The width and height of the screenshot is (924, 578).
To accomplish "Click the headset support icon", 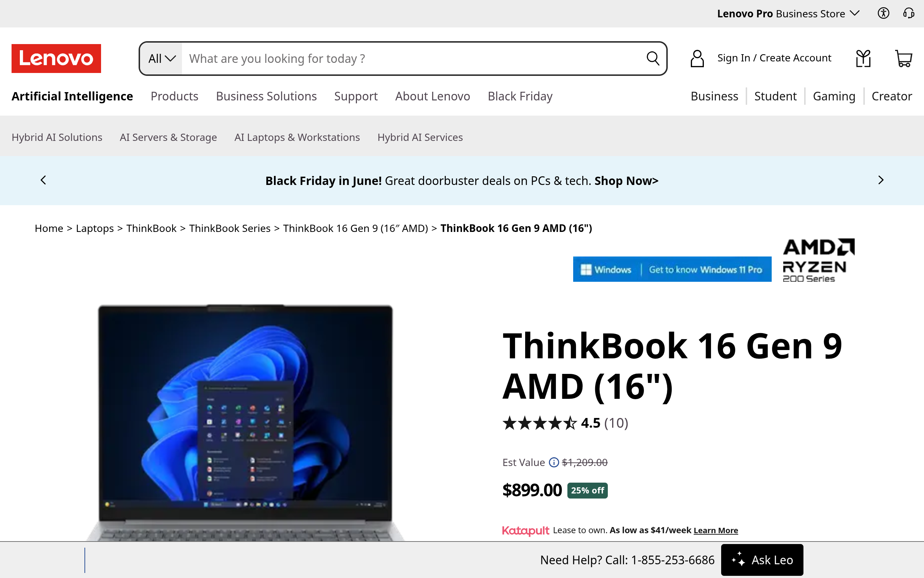I will [x=908, y=13].
